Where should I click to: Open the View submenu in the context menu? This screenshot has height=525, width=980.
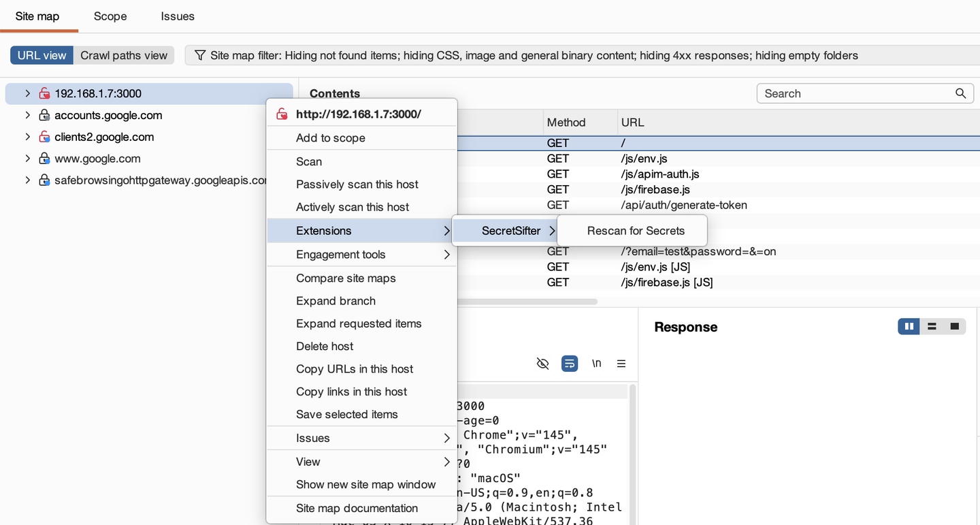click(361, 462)
